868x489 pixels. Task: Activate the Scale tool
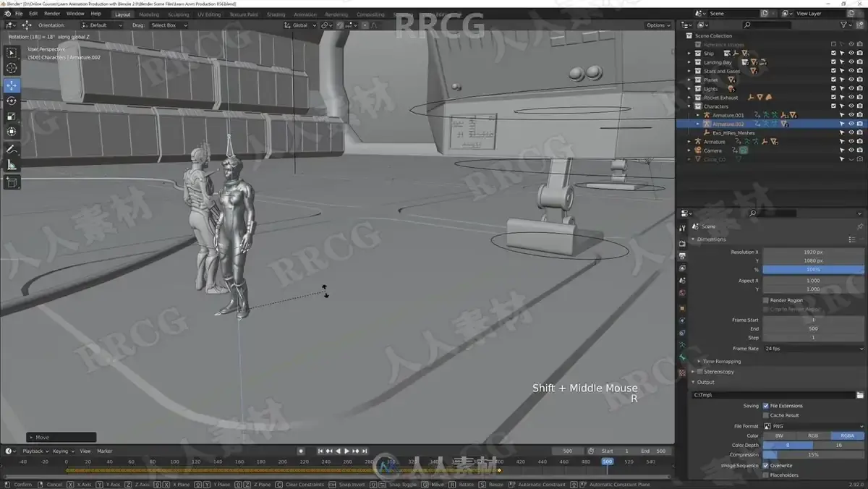12,116
